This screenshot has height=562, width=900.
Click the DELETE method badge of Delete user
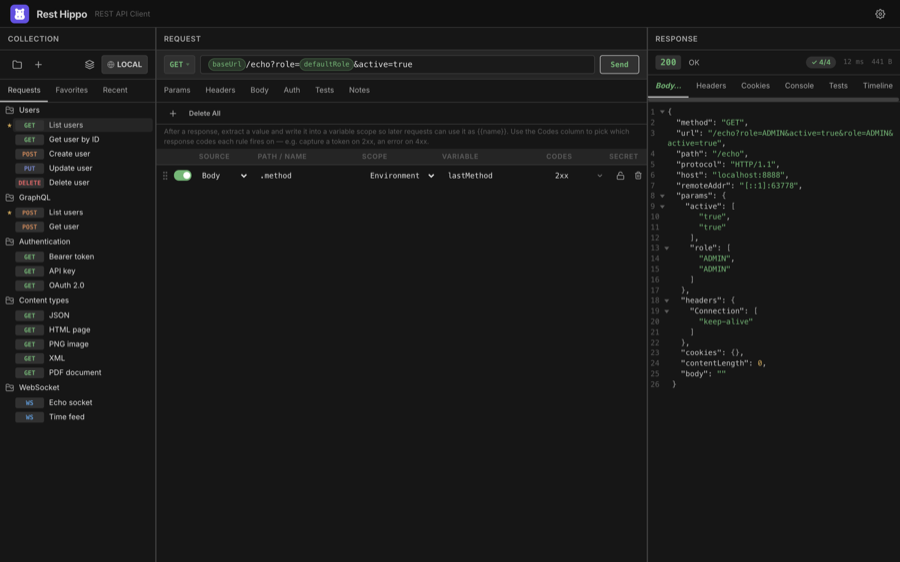tap(29, 183)
